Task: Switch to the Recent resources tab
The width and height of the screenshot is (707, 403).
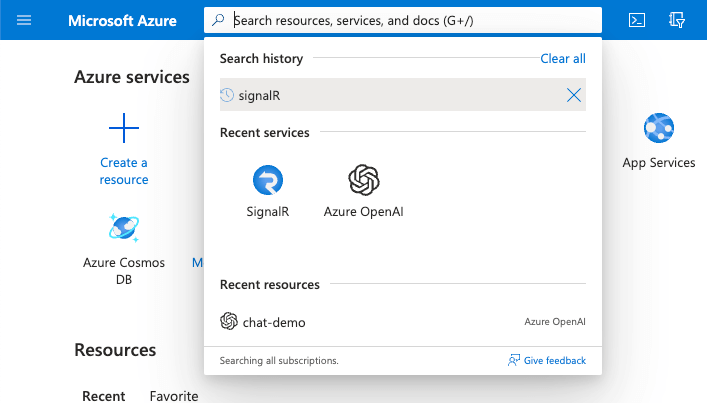Action: [104, 396]
